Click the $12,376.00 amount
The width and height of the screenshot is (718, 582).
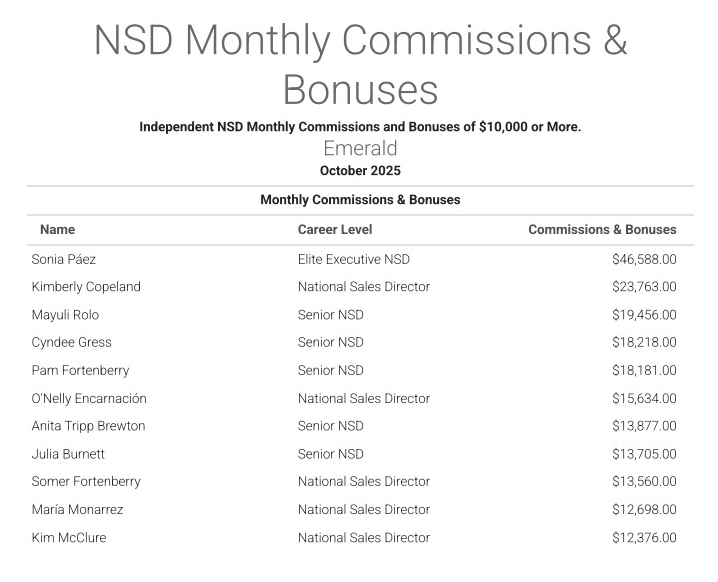click(x=644, y=538)
